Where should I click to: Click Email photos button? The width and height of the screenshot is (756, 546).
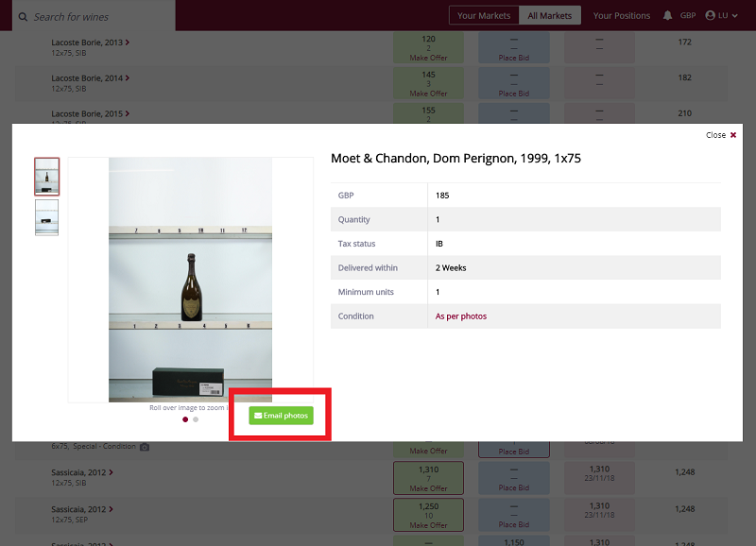[281, 416]
